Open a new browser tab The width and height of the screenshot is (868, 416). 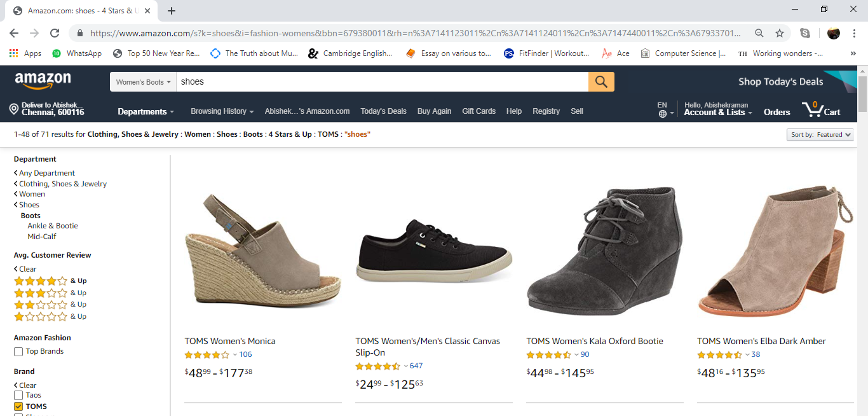(172, 11)
